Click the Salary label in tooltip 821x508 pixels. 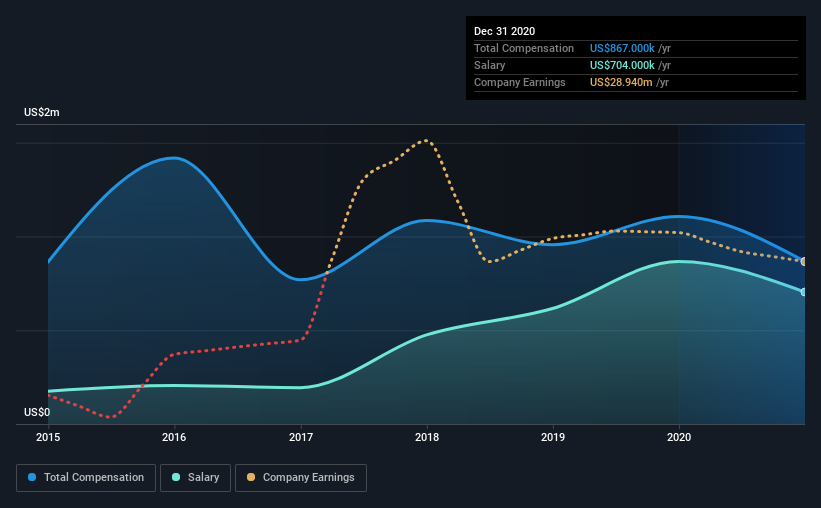coord(490,65)
